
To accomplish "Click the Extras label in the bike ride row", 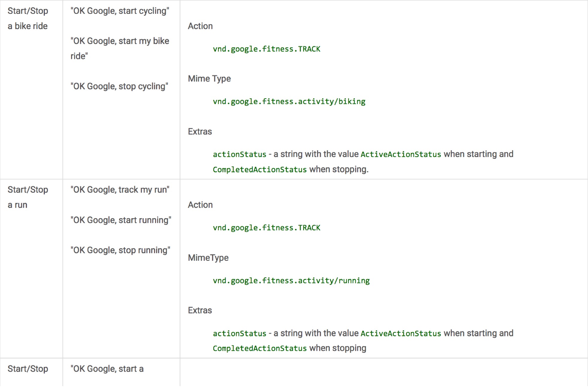I will (x=200, y=132).
